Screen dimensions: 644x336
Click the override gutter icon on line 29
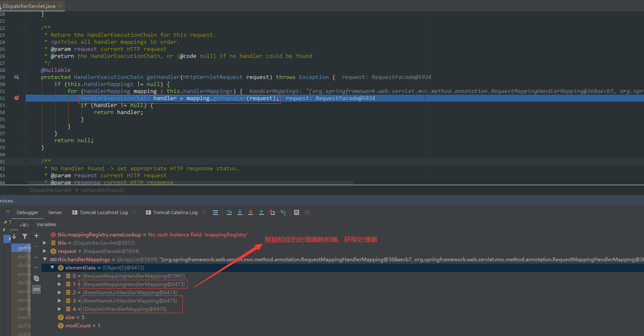click(17, 77)
